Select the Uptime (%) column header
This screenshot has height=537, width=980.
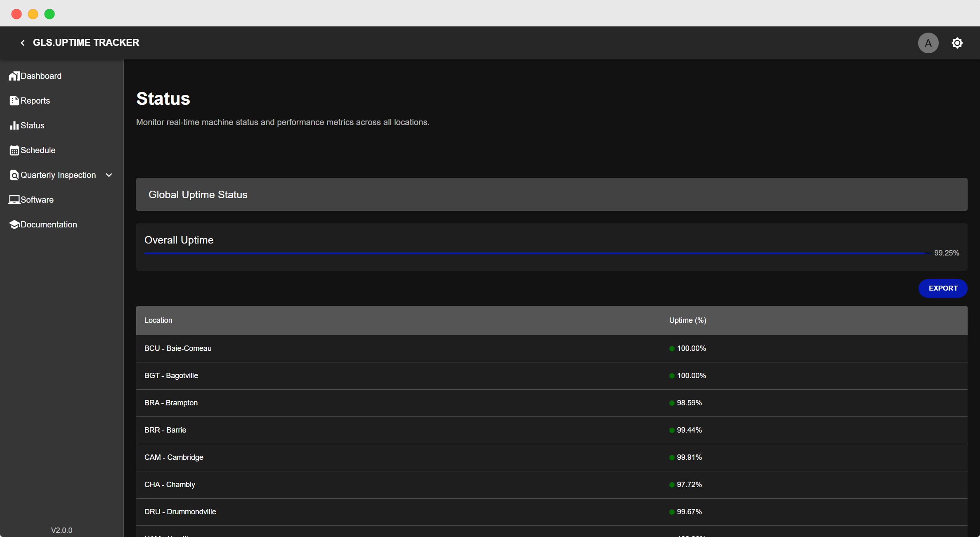(x=687, y=320)
